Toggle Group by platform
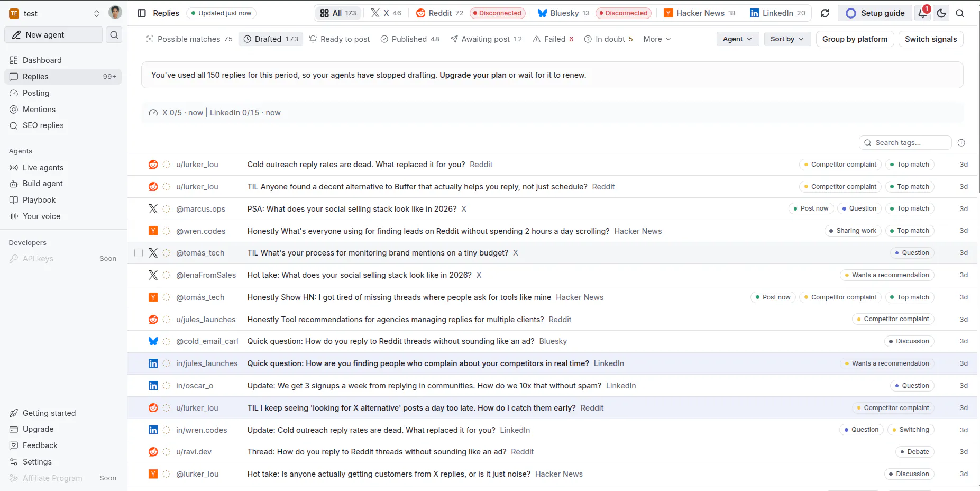Image resolution: width=980 pixels, height=491 pixels. click(855, 39)
